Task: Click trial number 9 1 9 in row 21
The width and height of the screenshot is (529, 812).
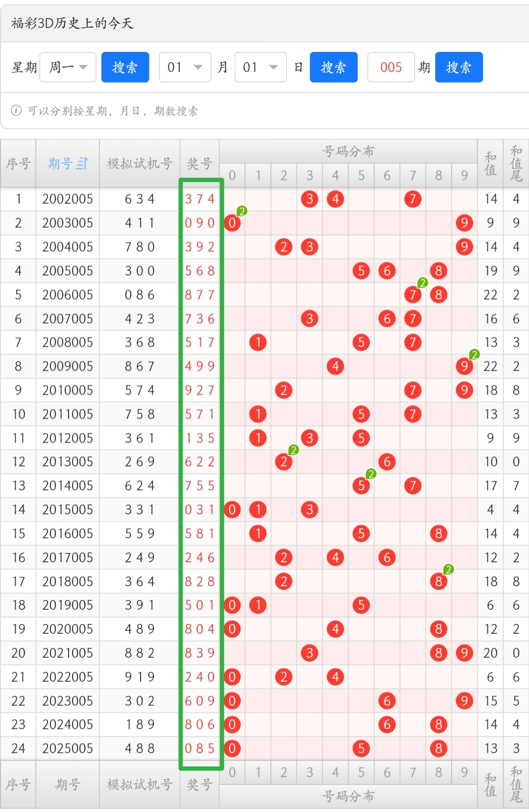Action: tap(140, 677)
